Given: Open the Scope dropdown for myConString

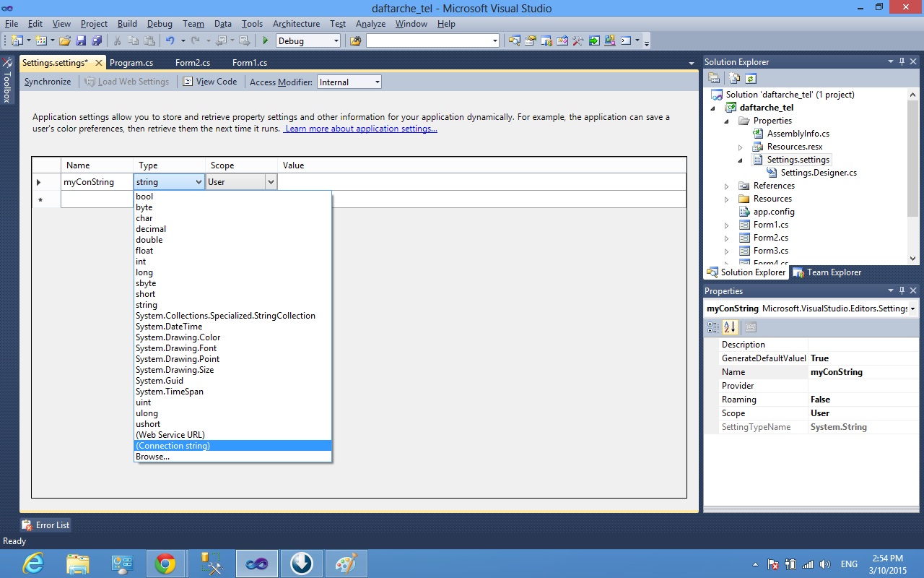Looking at the screenshot, I should click(x=271, y=182).
